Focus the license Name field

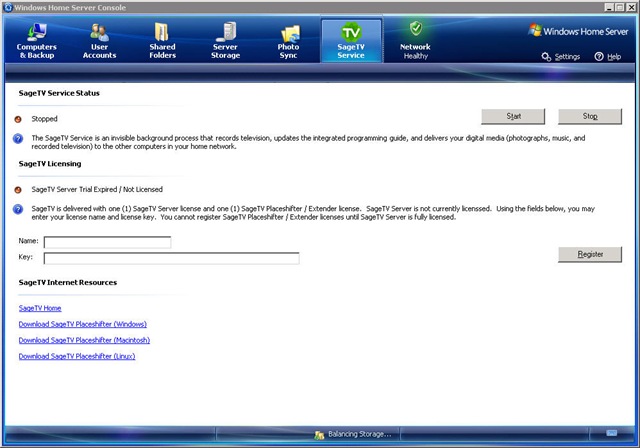click(x=107, y=242)
